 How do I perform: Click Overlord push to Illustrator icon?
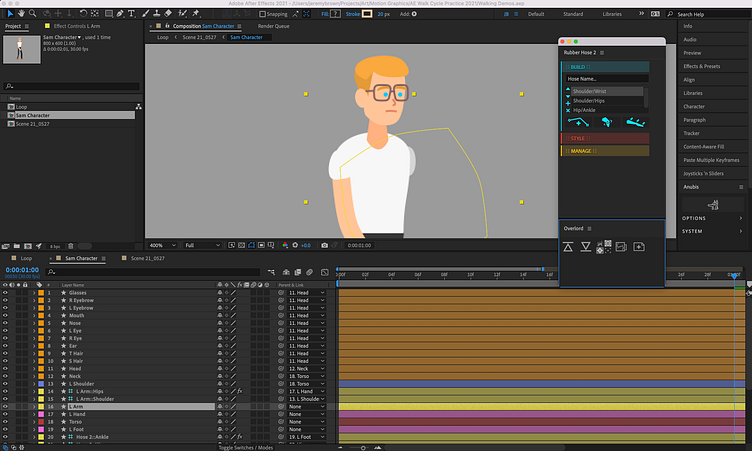click(x=567, y=247)
